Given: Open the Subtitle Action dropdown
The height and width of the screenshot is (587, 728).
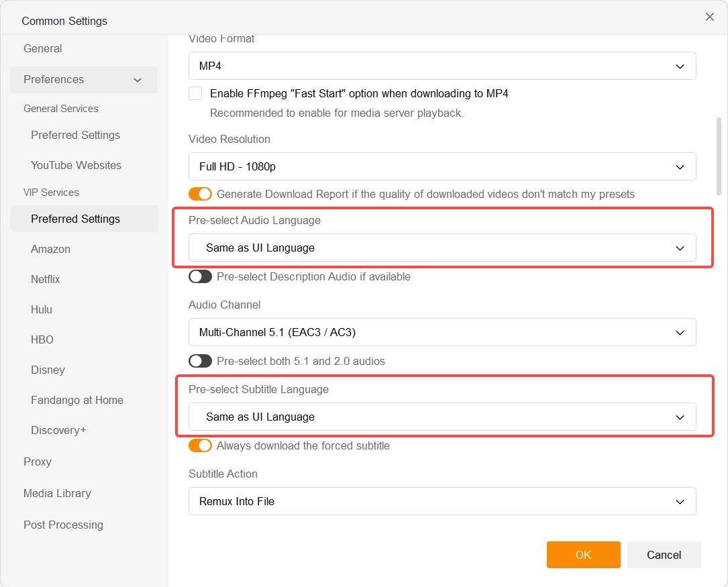Looking at the screenshot, I should click(441, 501).
